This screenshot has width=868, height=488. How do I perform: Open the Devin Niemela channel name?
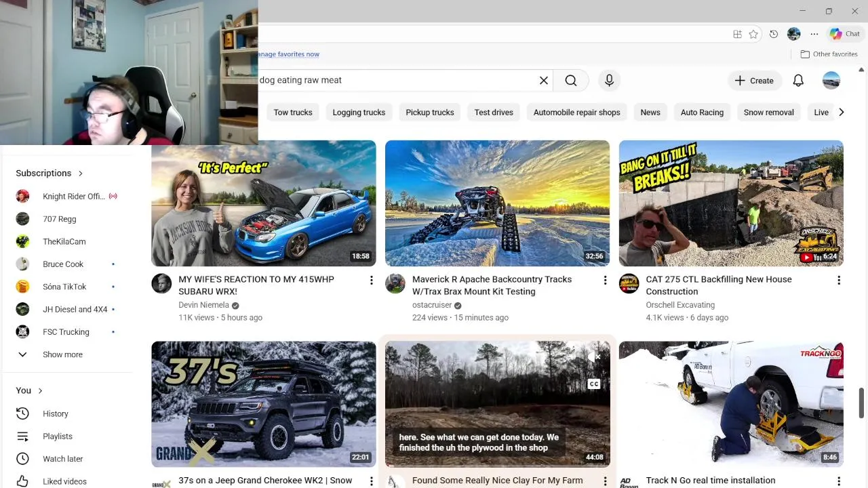[x=204, y=305]
